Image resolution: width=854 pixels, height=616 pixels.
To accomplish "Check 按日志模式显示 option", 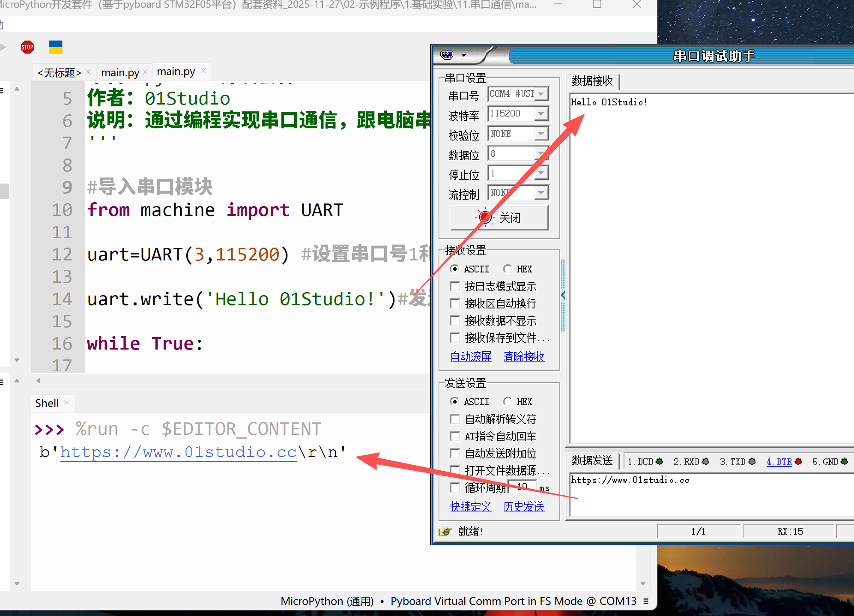I will tap(455, 286).
